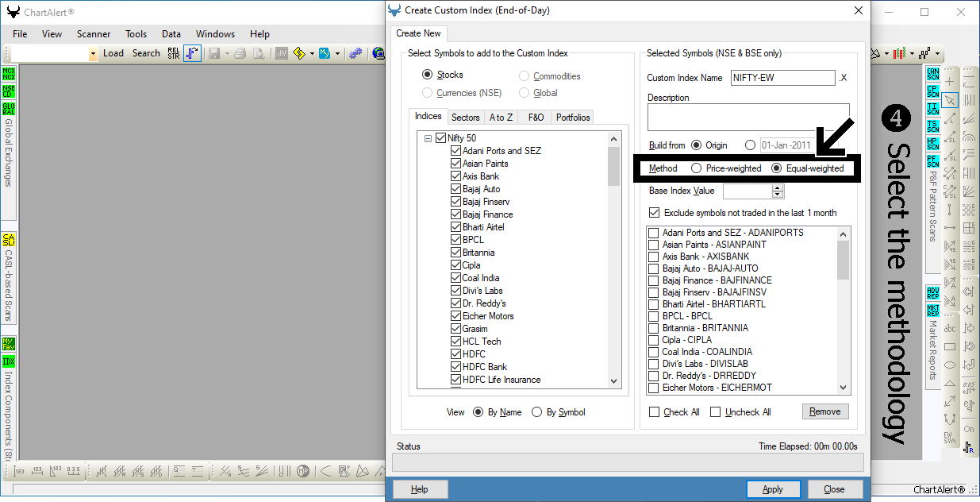
Task: Open the My Fav sidebar icon
Action: pos(9,343)
